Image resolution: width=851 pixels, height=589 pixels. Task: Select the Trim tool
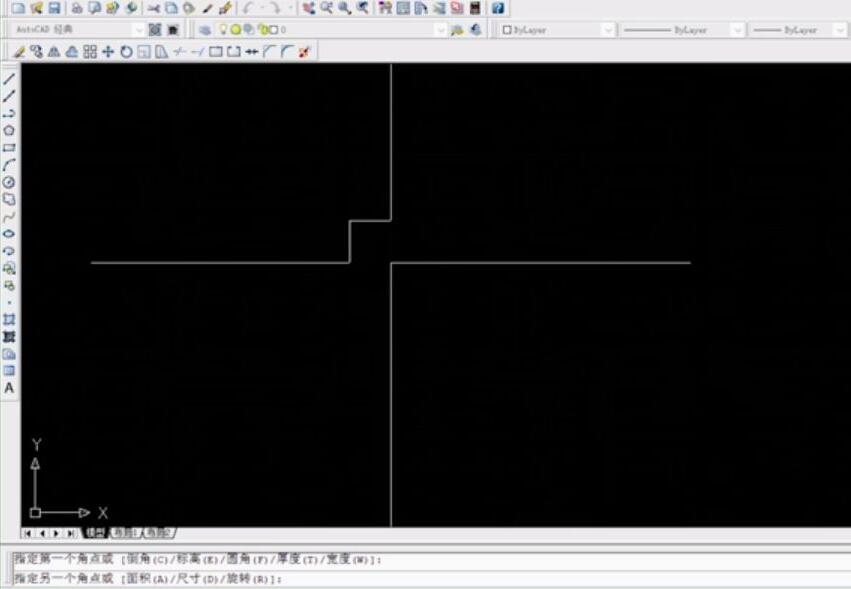tap(180, 52)
